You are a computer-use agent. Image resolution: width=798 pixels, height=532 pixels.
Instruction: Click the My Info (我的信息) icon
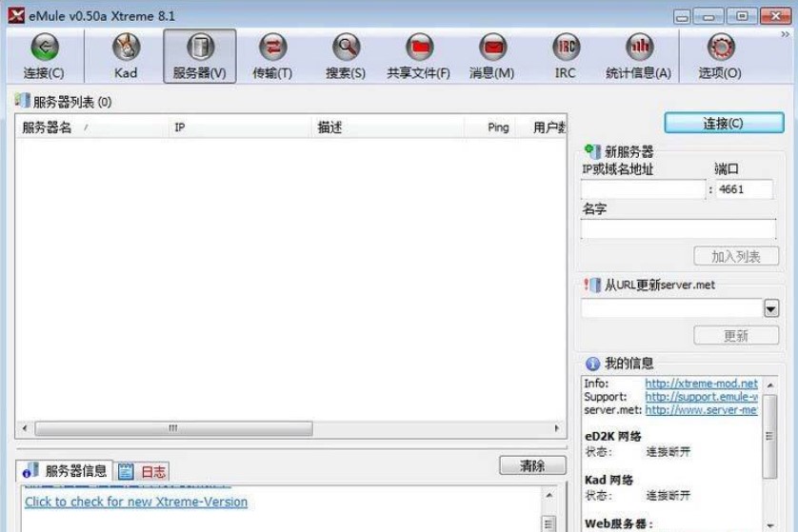(x=592, y=364)
